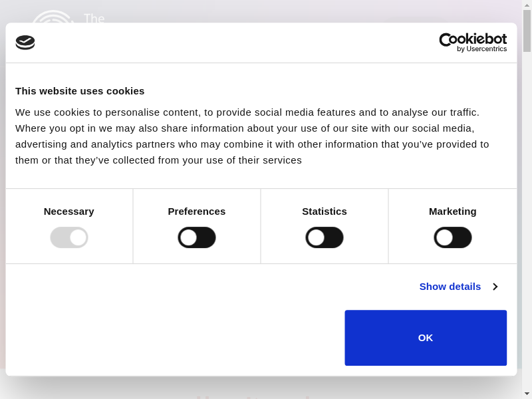Image resolution: width=532 pixels, height=399 pixels.
Task: Toggle the Necessary cookies switch
Action: pos(69,237)
